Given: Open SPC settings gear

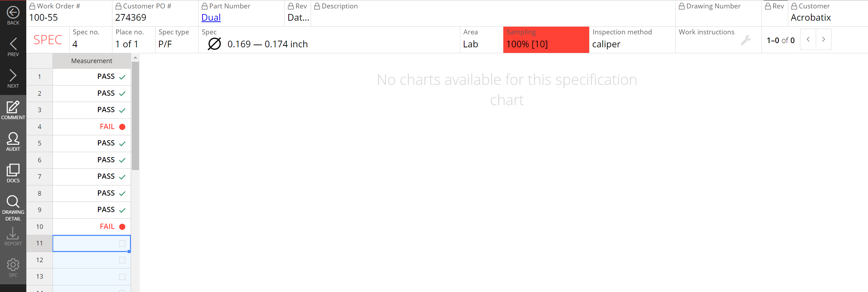Looking at the screenshot, I should (13, 265).
